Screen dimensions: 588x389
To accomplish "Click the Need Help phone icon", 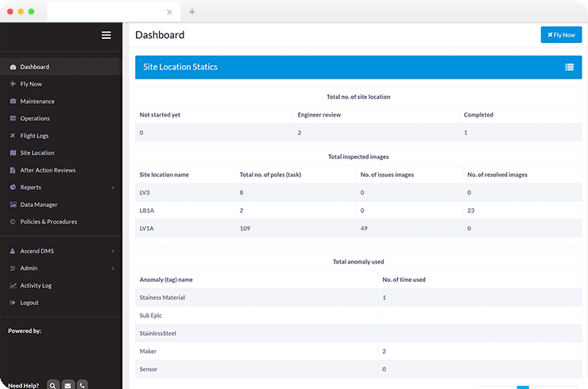I will coord(82,385).
